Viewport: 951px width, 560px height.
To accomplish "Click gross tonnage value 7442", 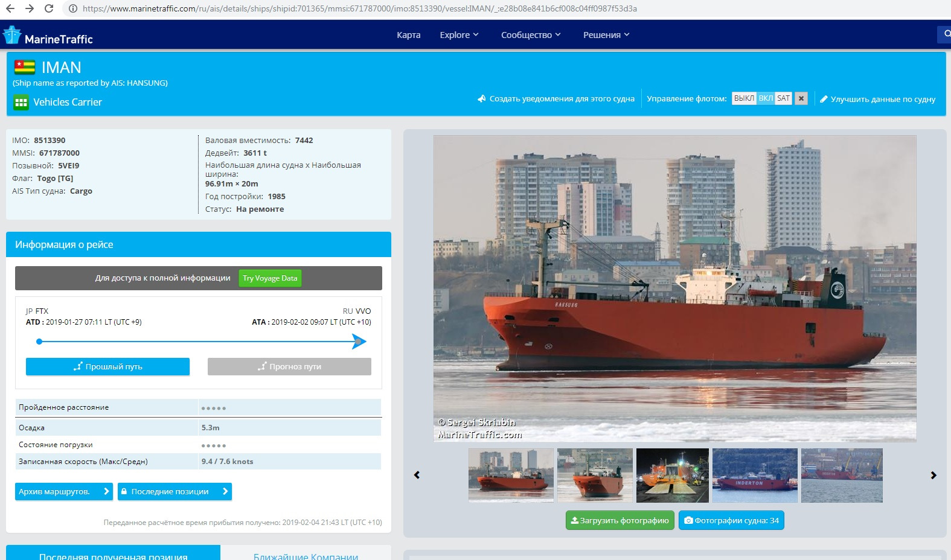I will pos(304,140).
